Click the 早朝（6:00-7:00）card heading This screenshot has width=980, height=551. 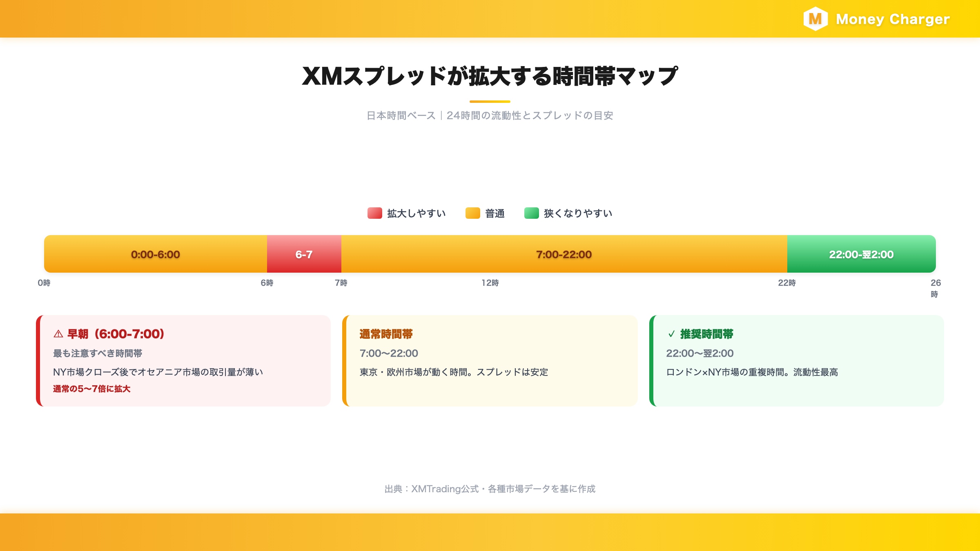click(116, 334)
